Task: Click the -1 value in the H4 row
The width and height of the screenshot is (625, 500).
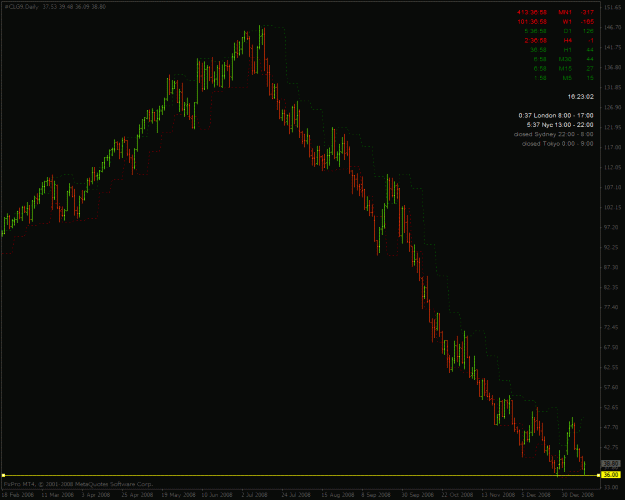Action: click(591, 41)
